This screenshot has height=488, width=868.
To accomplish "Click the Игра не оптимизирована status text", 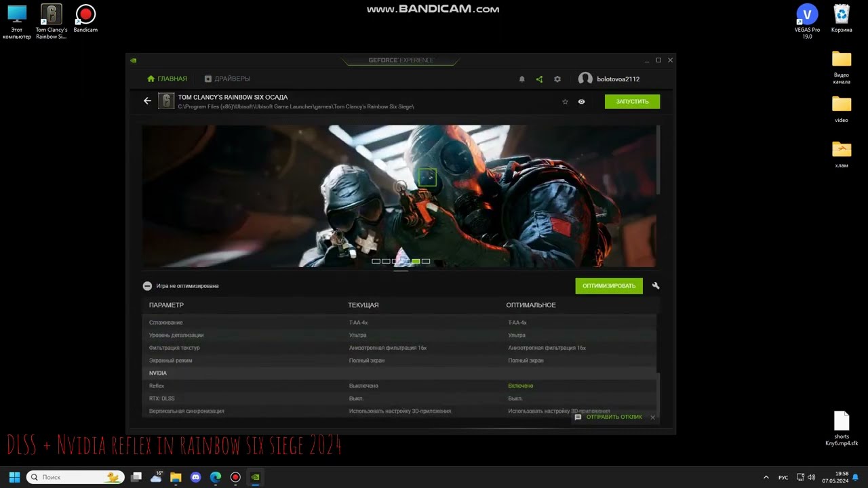I will 187,286.
